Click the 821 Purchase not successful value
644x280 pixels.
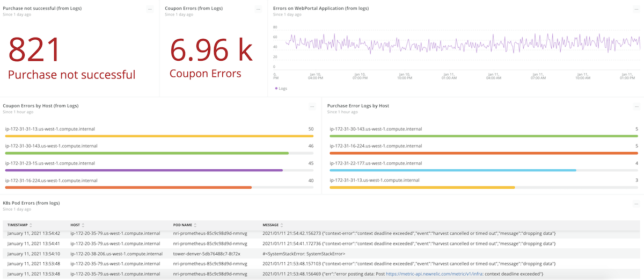point(34,49)
